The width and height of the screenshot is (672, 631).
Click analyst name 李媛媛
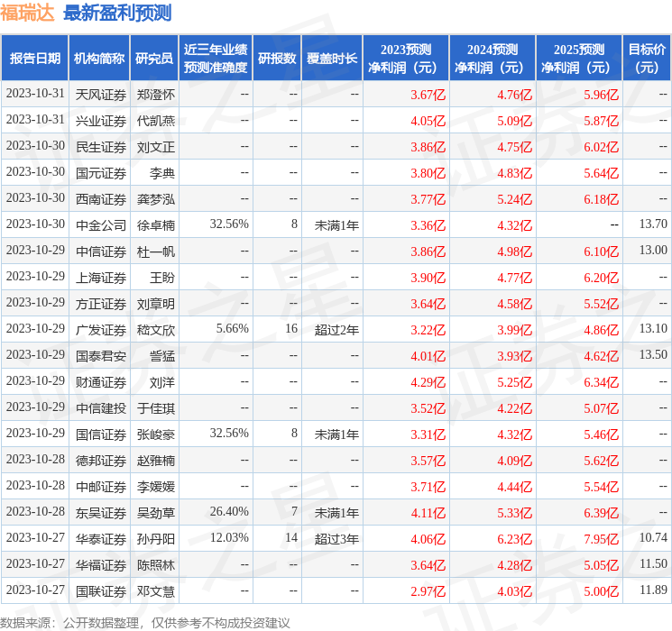[155, 486]
